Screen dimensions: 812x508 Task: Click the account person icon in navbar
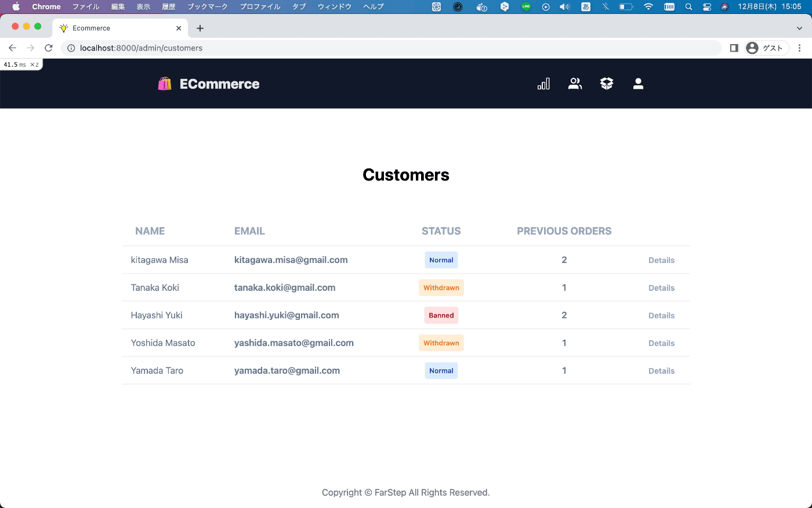click(638, 84)
